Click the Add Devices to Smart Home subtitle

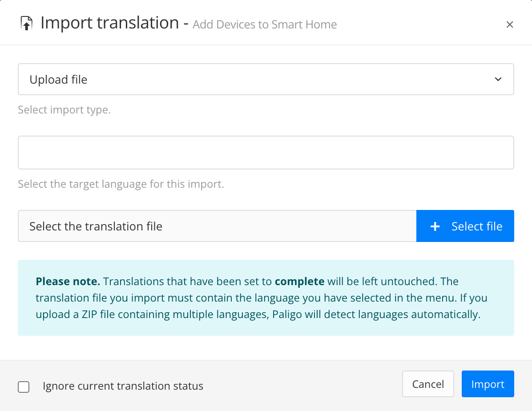pos(264,24)
